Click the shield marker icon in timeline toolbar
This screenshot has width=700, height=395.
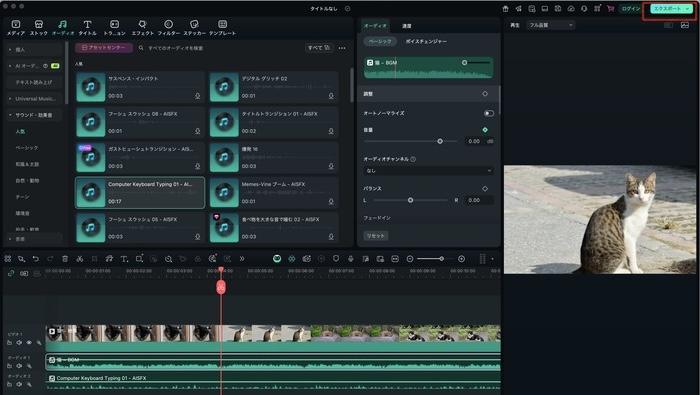tap(336, 259)
